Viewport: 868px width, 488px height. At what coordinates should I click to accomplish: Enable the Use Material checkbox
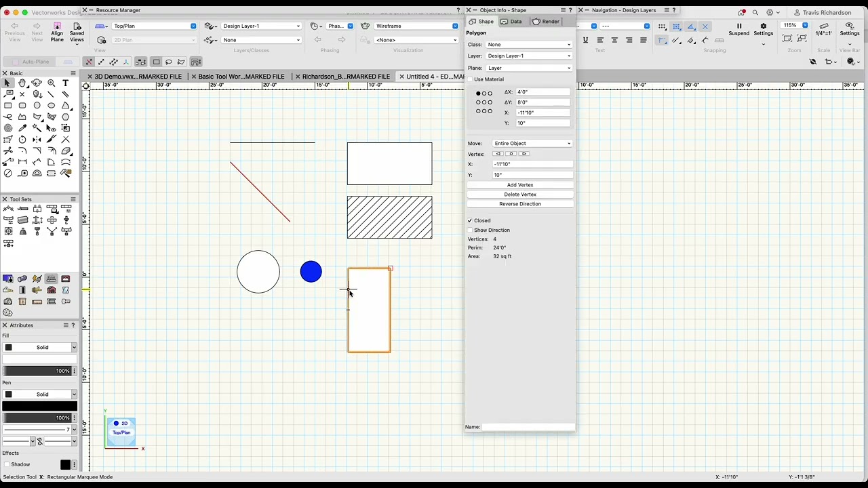pyautogui.click(x=470, y=79)
